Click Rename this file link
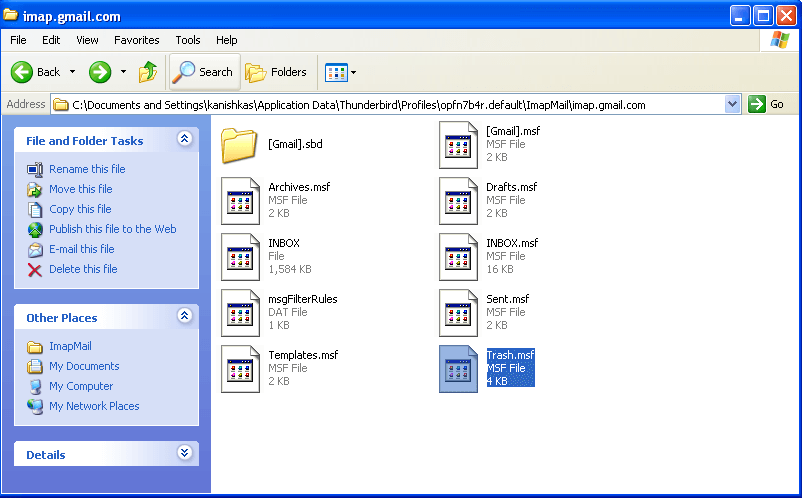Viewport: 802px width, 498px height. point(87,169)
